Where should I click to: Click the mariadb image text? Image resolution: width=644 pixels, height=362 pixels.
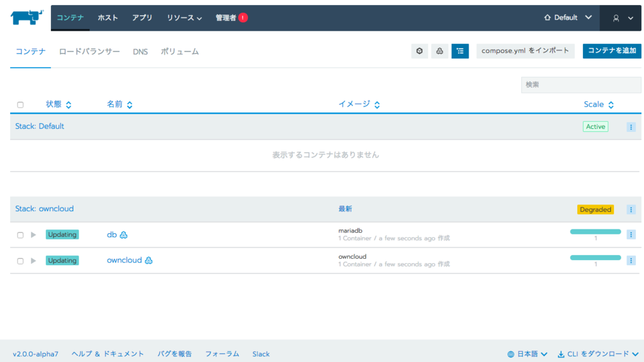point(350,231)
